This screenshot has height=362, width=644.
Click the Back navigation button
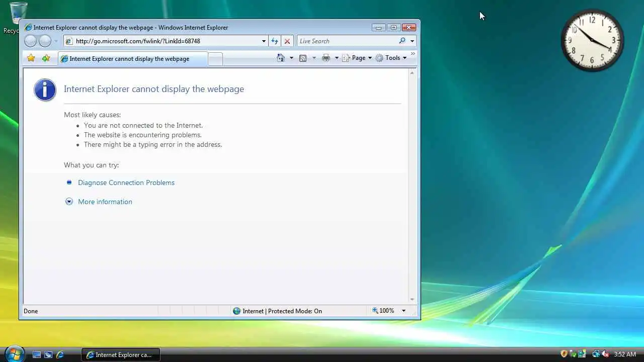[x=31, y=41]
